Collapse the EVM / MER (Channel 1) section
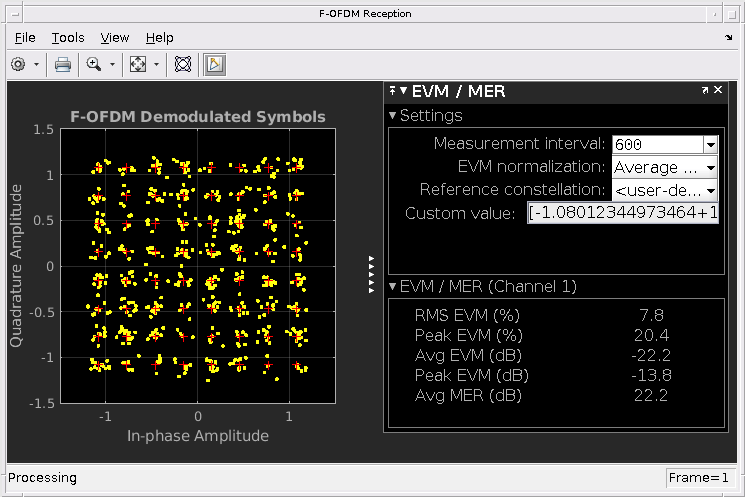This screenshot has height=497, width=745. tap(392, 286)
